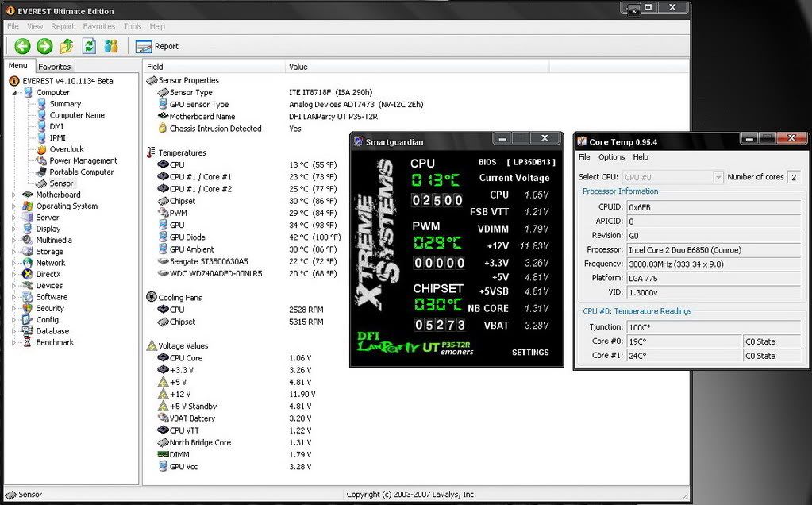Open the Options menu in Core Temp
The width and height of the screenshot is (812, 505).
click(x=611, y=157)
